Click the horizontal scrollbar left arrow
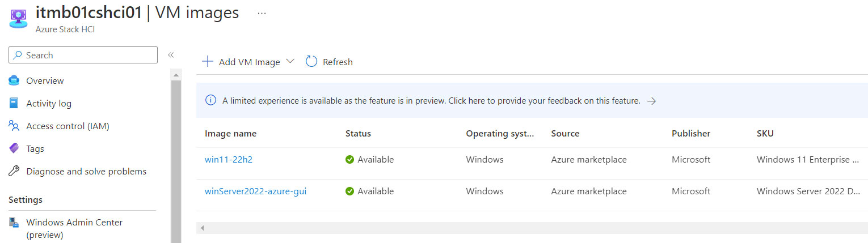This screenshot has width=868, height=243. pyautogui.click(x=202, y=228)
